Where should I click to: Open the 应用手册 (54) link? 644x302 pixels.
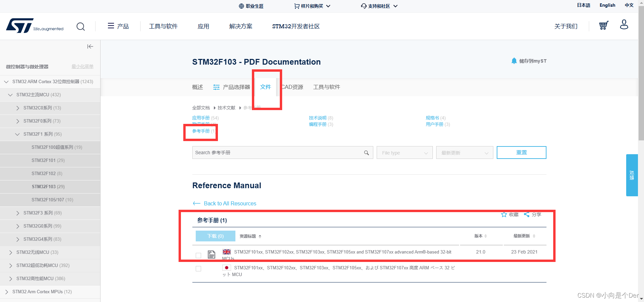[x=205, y=118]
